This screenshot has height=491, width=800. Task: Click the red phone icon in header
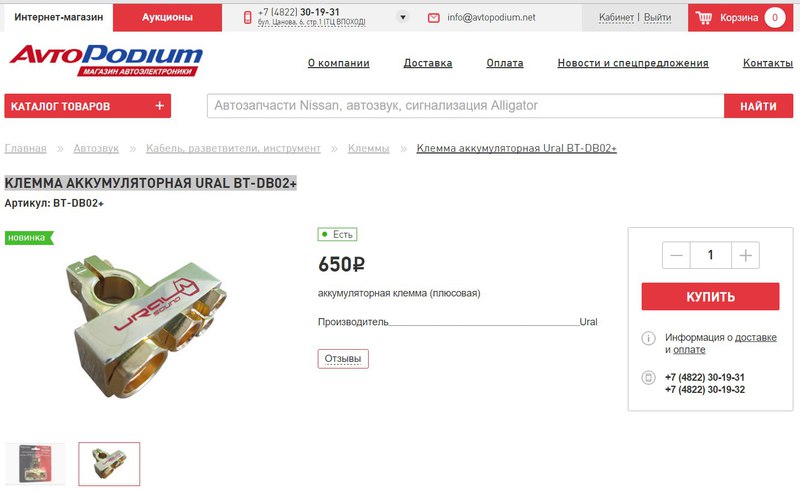pyautogui.click(x=247, y=17)
